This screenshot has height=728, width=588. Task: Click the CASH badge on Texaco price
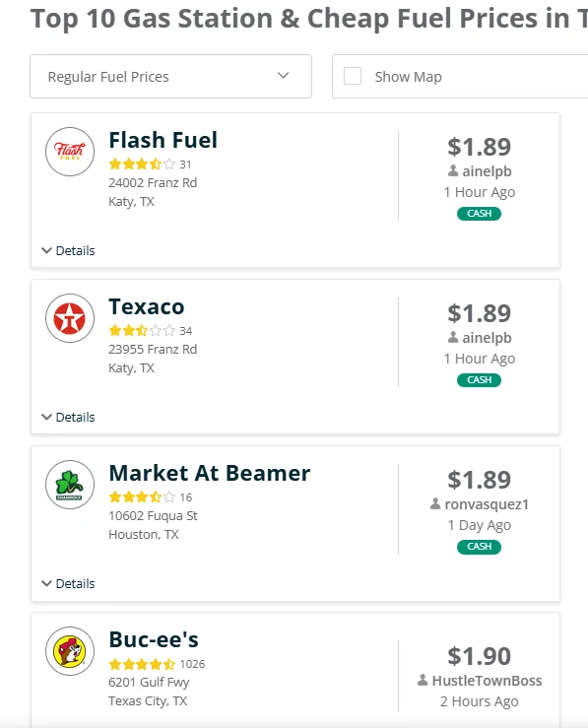point(479,380)
